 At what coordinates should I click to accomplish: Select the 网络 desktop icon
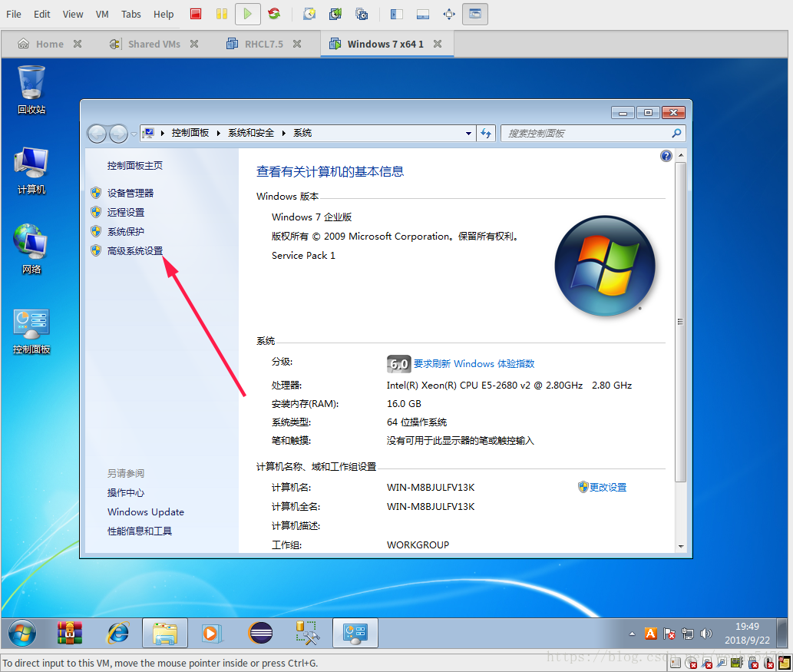31,250
